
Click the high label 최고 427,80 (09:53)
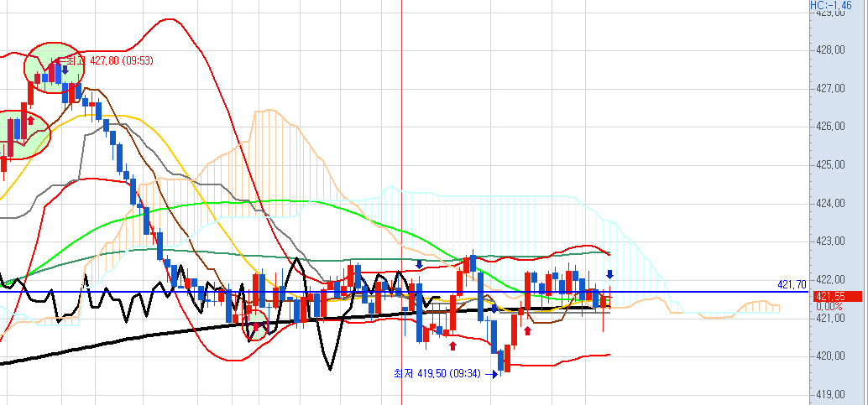click(110, 60)
